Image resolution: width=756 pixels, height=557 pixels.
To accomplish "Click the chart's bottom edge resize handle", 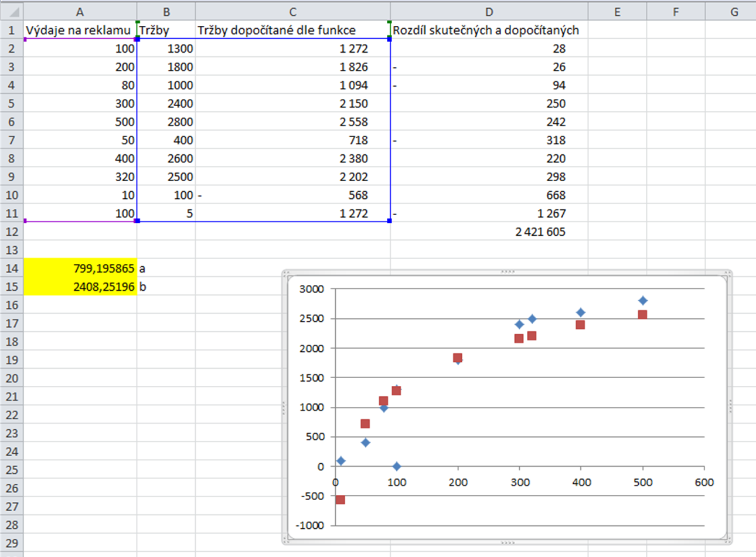I will coord(508,543).
